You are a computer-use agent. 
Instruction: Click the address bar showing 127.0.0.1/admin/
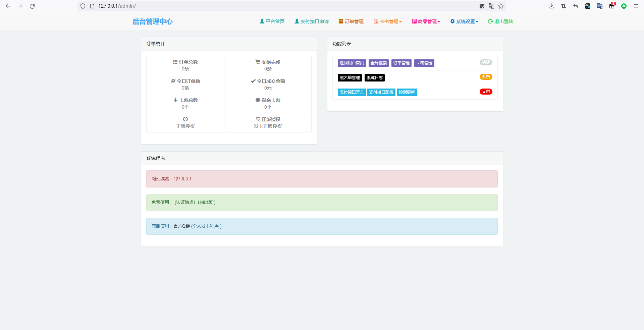tap(268, 6)
